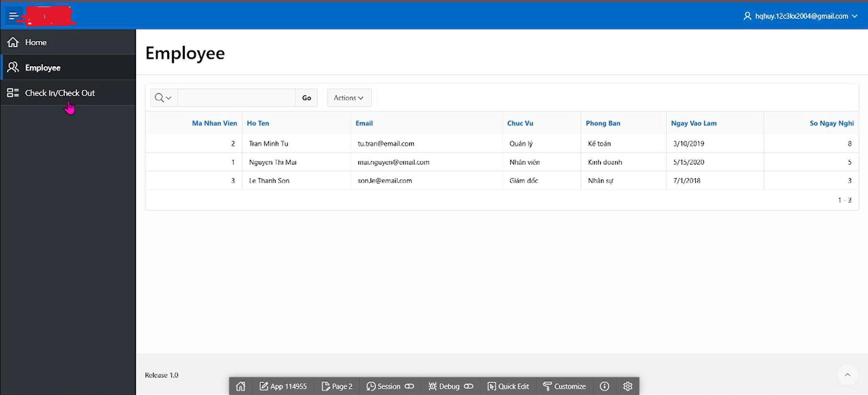Click Quick Edit in developer toolbar
This screenshot has height=395, width=868.
(508, 386)
